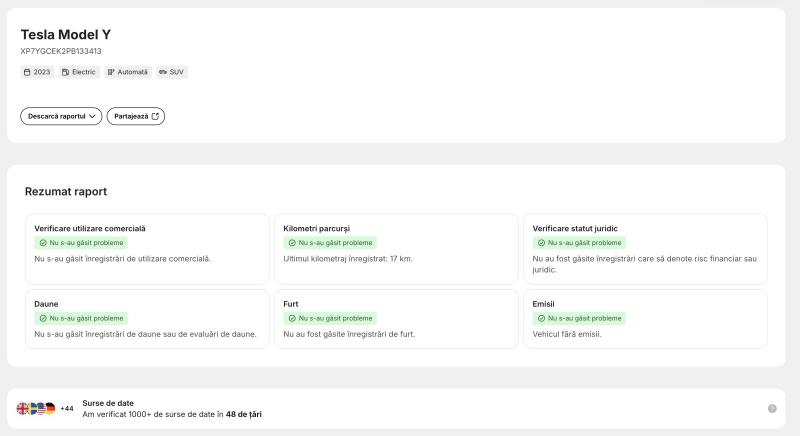Click the country flags group icon

36,408
